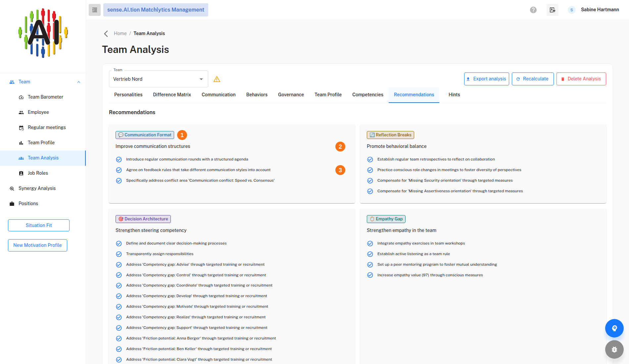
Task: Click the Empathy Gap tag
Action: (386, 219)
